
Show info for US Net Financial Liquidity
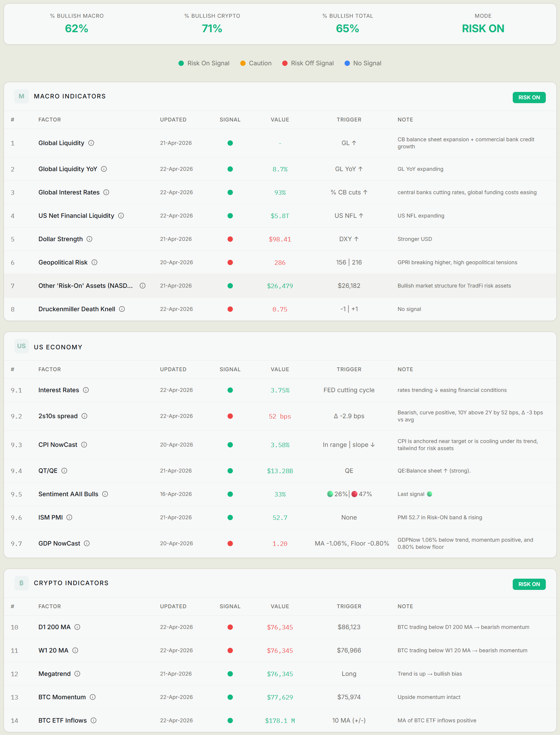click(x=121, y=216)
